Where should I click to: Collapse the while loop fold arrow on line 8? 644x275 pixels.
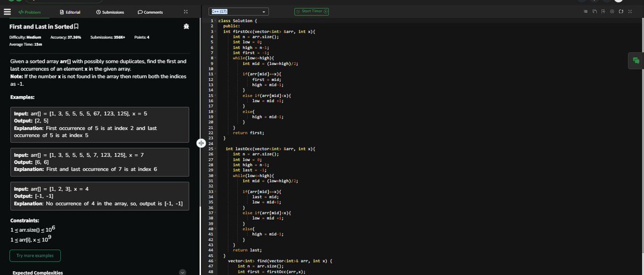point(215,58)
